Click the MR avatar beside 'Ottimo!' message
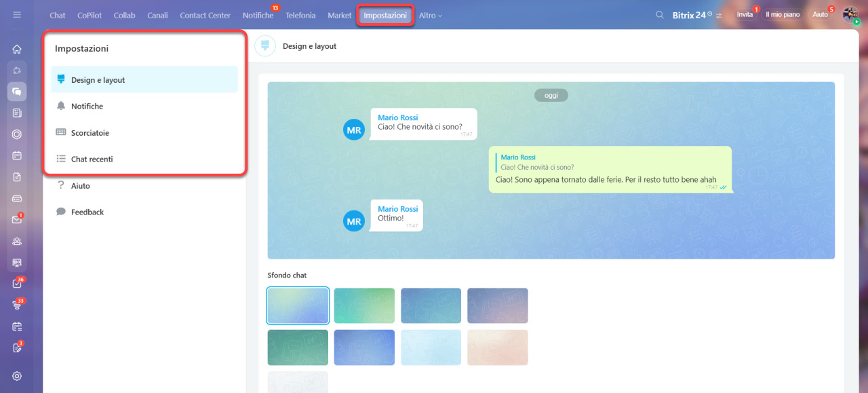The width and height of the screenshot is (868, 393). pos(354,221)
